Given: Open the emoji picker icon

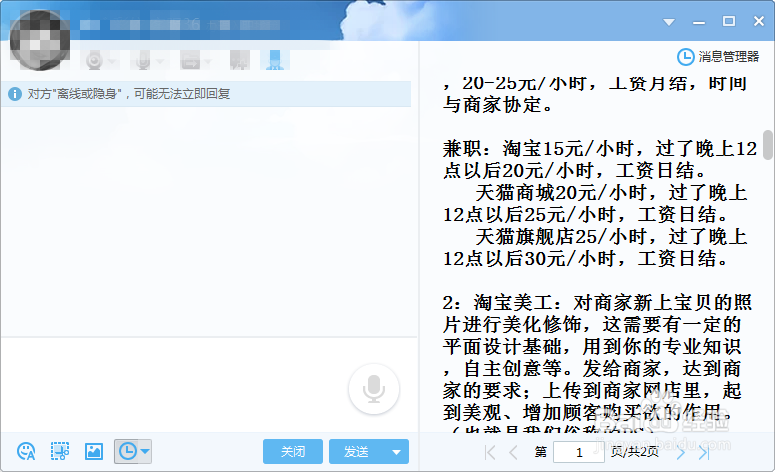Looking at the screenshot, I should click(x=26, y=451).
